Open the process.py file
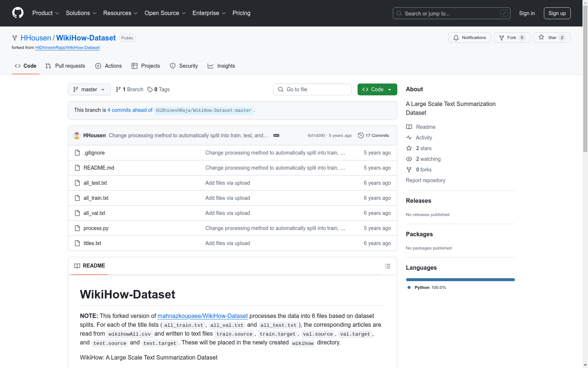 (x=96, y=228)
